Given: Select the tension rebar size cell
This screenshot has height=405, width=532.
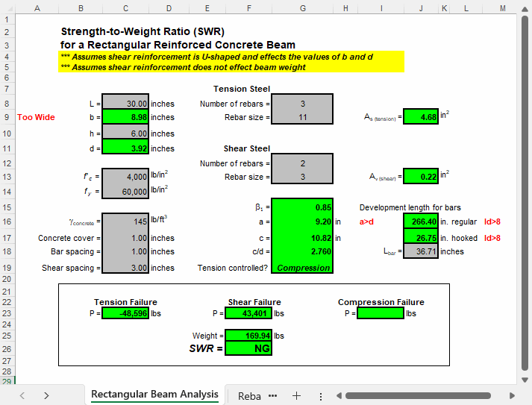Looking at the screenshot, I should click(x=301, y=117).
